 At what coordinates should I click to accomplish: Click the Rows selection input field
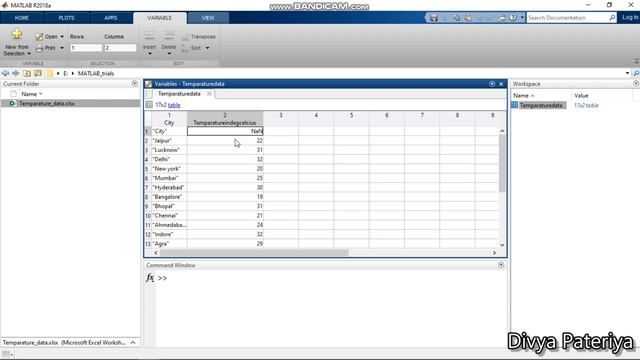tap(86, 48)
